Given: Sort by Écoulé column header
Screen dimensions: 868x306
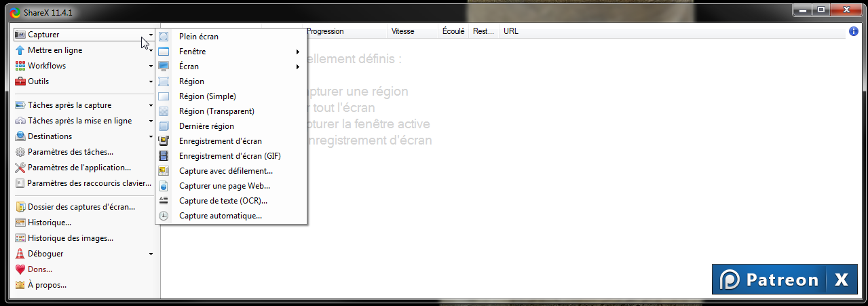Looking at the screenshot, I should [x=453, y=31].
